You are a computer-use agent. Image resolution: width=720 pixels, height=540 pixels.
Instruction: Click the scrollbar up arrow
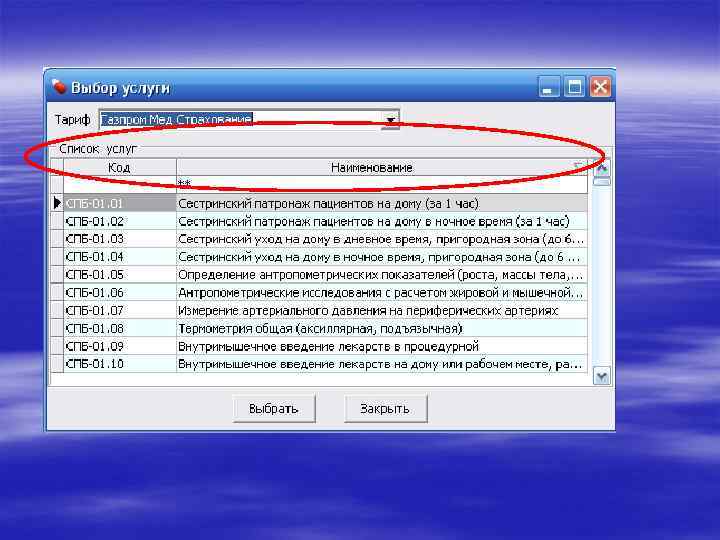point(602,168)
